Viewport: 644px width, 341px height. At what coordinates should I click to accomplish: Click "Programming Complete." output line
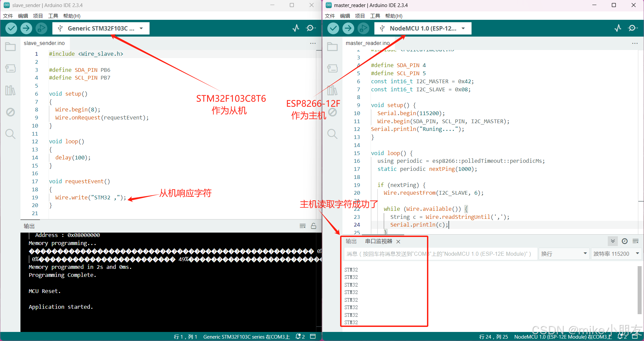coord(62,275)
